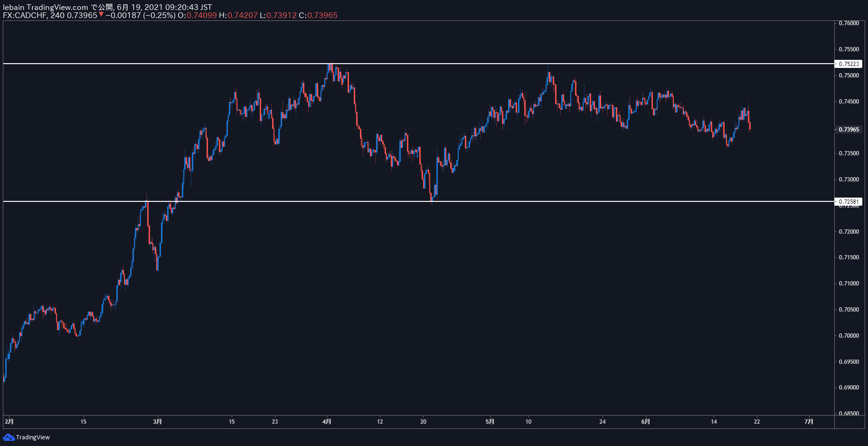Click the published timestamp header text

(107, 7)
